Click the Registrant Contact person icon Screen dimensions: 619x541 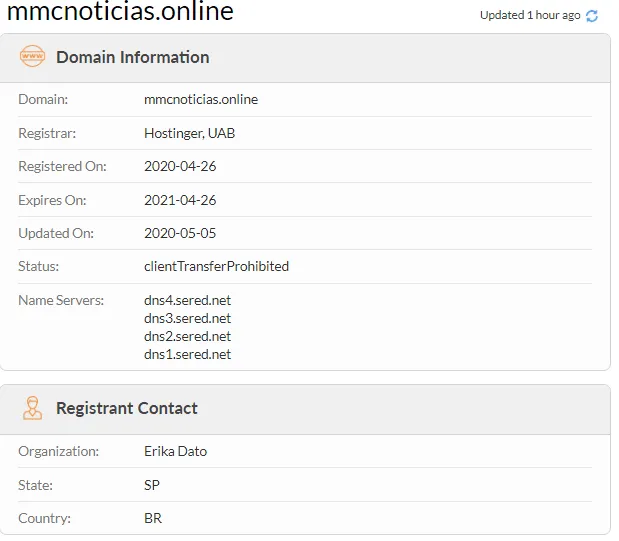pos(33,408)
